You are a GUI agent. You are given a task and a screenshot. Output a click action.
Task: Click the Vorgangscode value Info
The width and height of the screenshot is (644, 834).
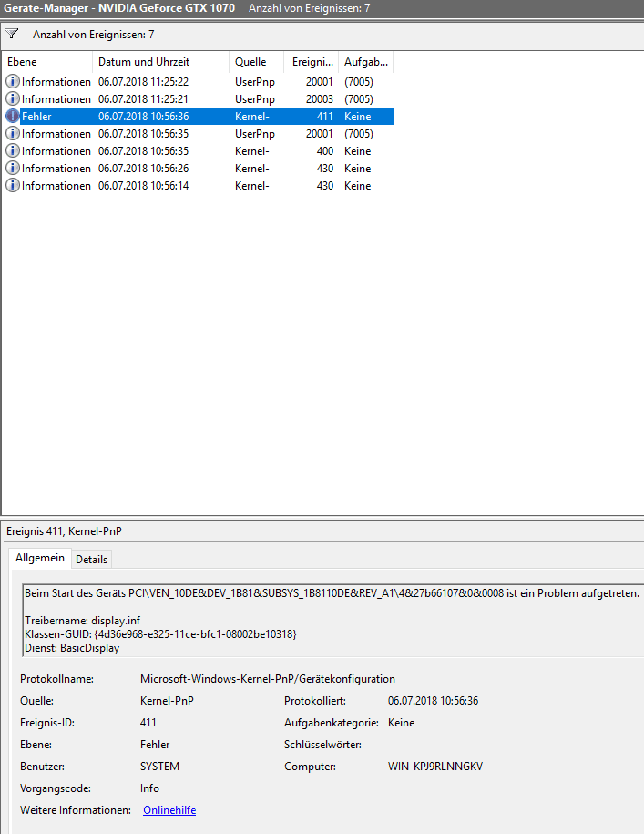pyautogui.click(x=149, y=788)
